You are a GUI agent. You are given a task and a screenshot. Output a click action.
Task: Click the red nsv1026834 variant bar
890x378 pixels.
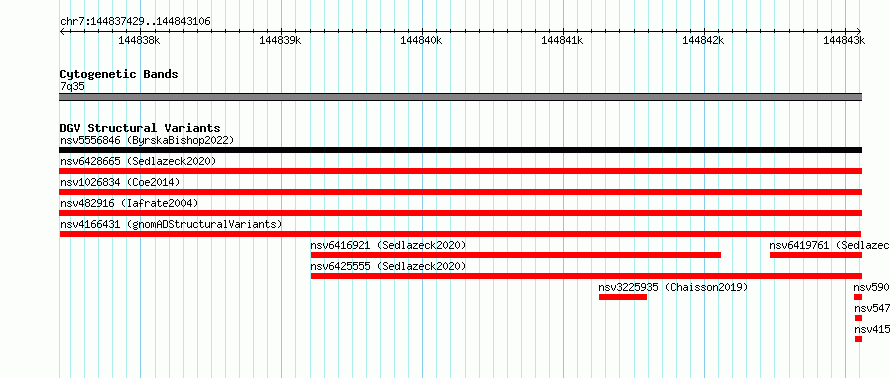[460, 192]
